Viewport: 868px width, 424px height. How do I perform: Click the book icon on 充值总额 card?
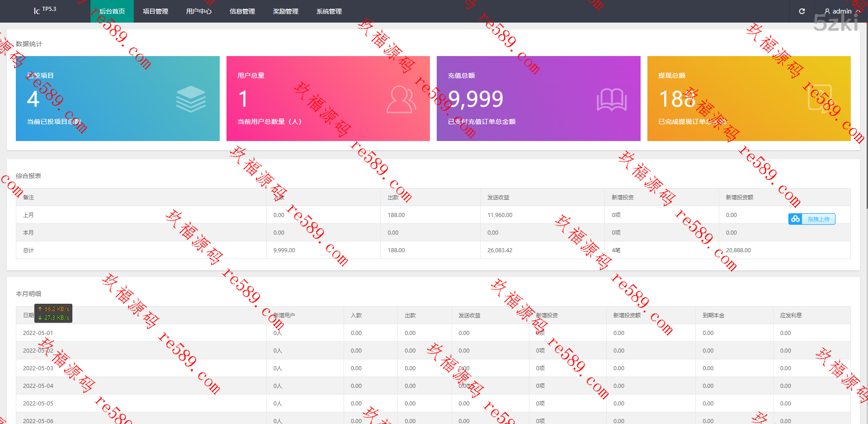click(611, 99)
